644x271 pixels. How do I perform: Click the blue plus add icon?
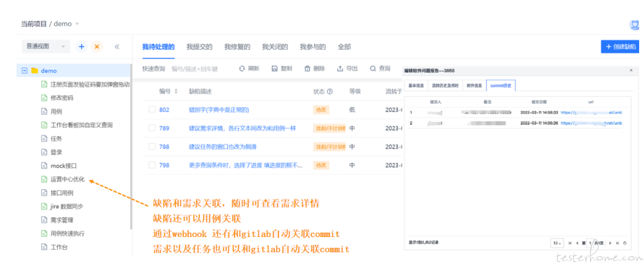coord(81,47)
